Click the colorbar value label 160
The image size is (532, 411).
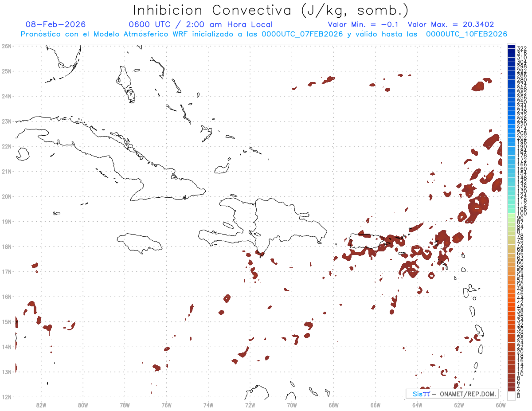tap(522, 168)
